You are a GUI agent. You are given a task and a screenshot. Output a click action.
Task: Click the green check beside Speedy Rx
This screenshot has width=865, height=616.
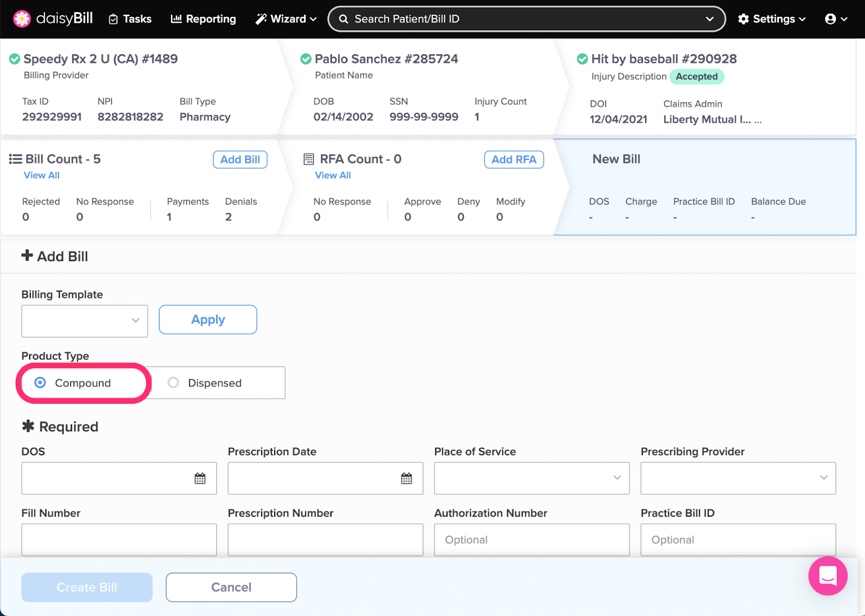click(15, 59)
